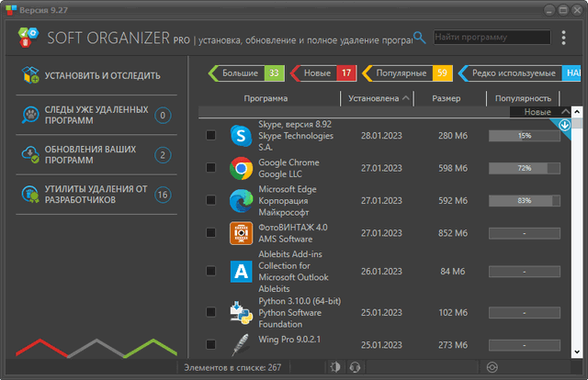Open the three-dots options menu
This screenshot has width=588, height=380.
click(x=563, y=38)
